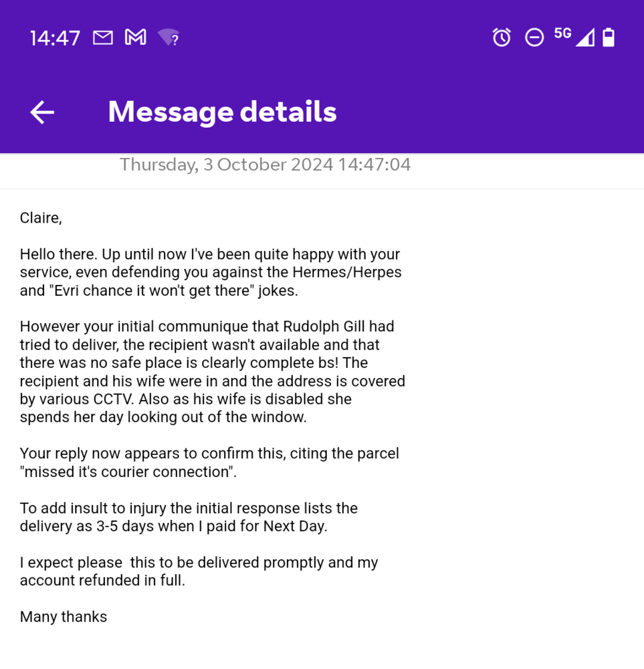Tap the Do Not Disturb status icon
644x669 pixels.
[534, 37]
